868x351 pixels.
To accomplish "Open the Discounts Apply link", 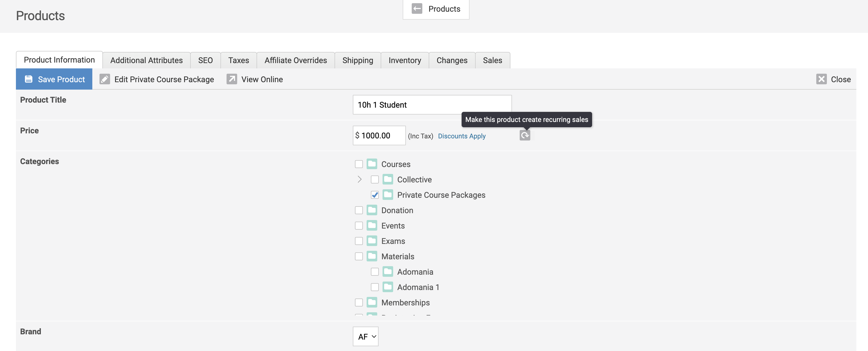I will point(461,136).
